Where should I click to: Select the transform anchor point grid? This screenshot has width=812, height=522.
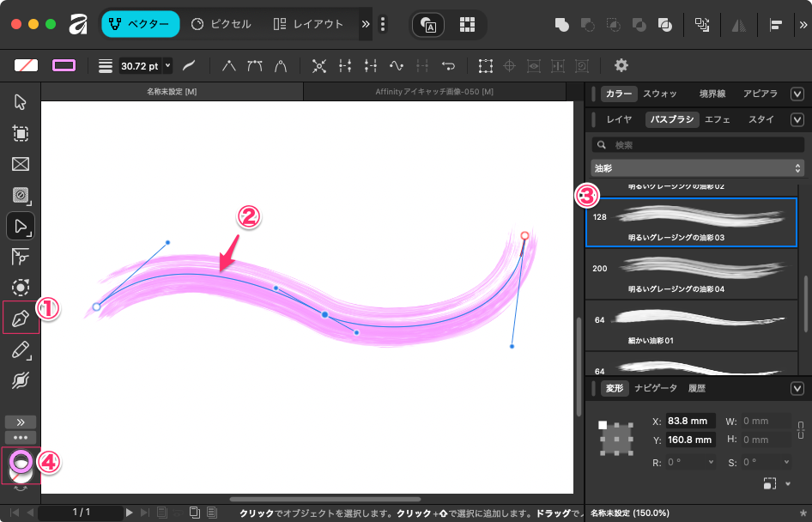[615, 439]
